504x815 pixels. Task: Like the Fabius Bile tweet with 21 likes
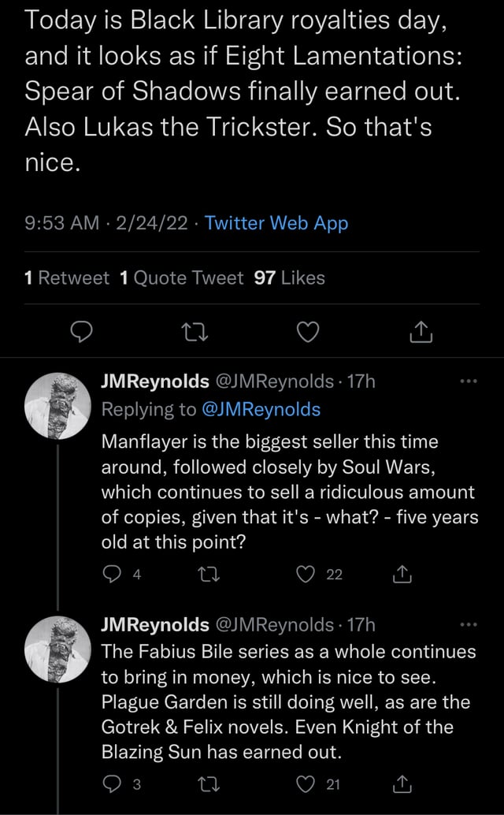[x=306, y=783]
